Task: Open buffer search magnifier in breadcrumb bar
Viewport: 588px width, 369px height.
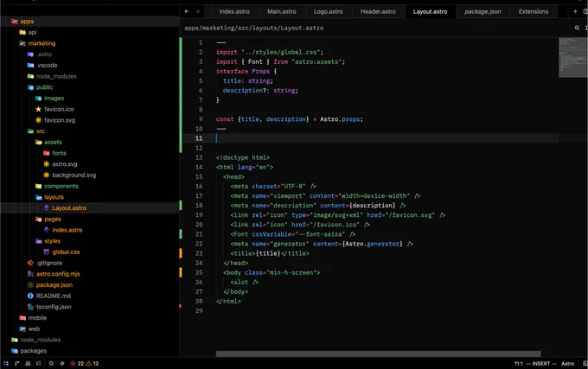Action: [x=577, y=28]
